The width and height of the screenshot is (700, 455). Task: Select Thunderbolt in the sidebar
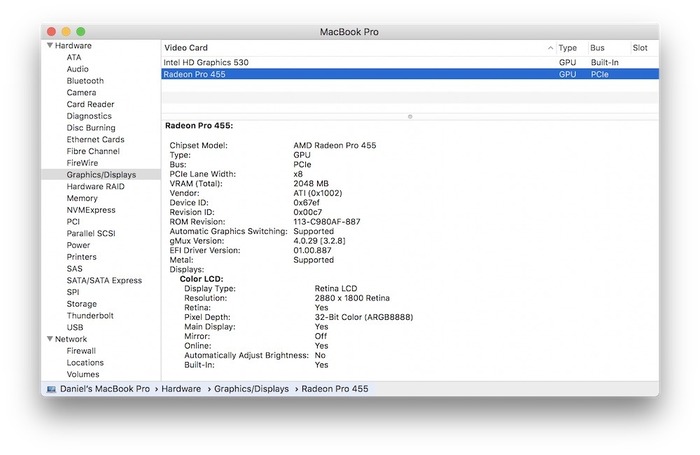(x=90, y=315)
